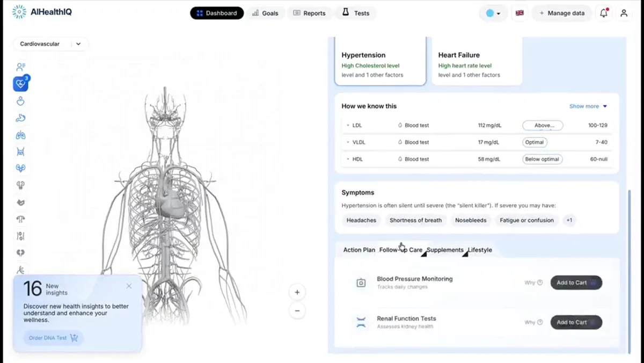
Task: Switch to Follow-up Care tab
Action: tap(401, 250)
